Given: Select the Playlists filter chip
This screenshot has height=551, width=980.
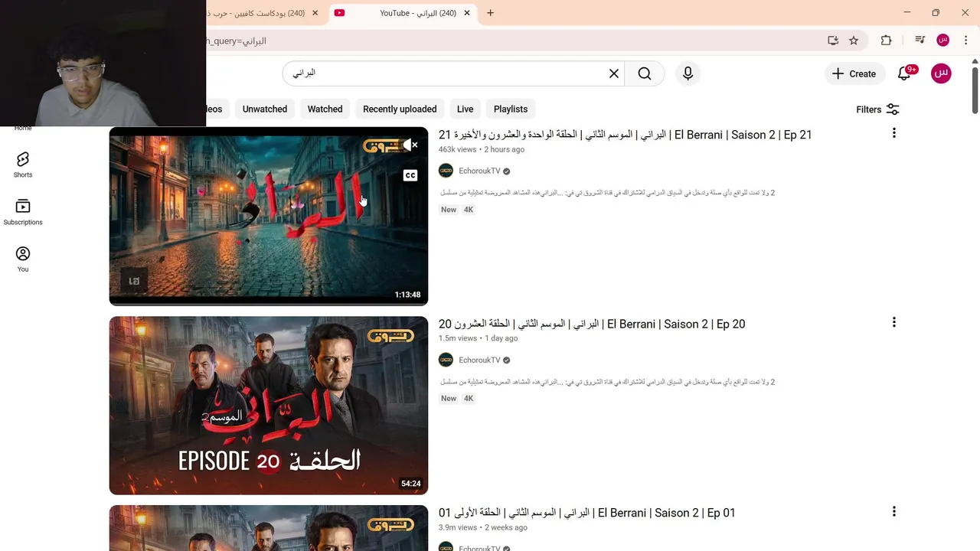Looking at the screenshot, I should [x=511, y=109].
